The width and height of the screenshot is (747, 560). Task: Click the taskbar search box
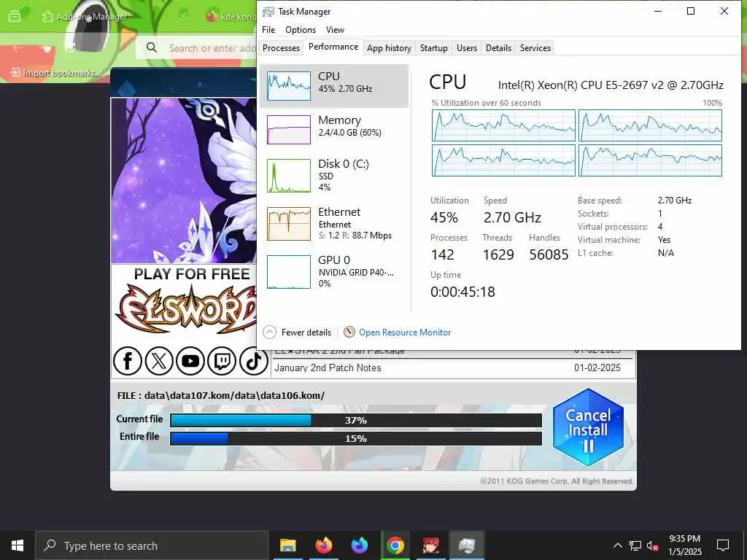tap(152, 545)
